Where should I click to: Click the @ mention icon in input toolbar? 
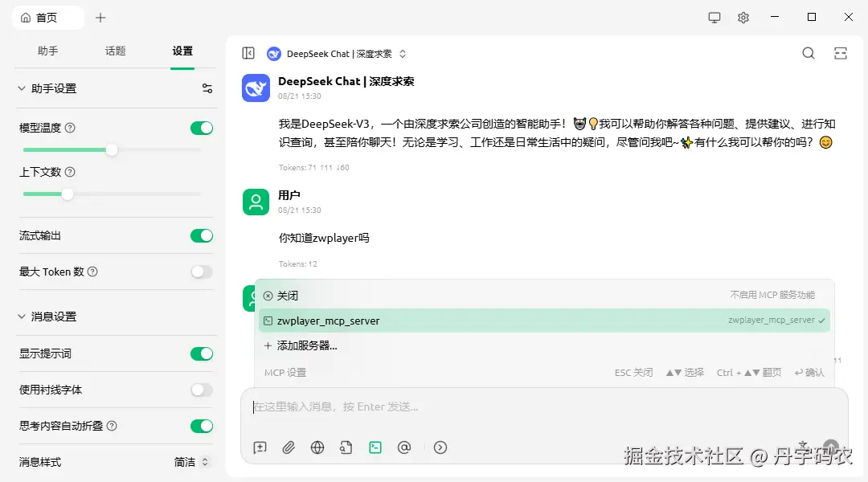[x=404, y=447]
